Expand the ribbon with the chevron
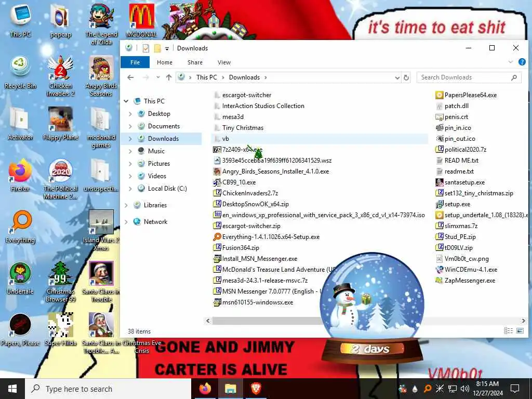The image size is (532, 399). (x=511, y=62)
